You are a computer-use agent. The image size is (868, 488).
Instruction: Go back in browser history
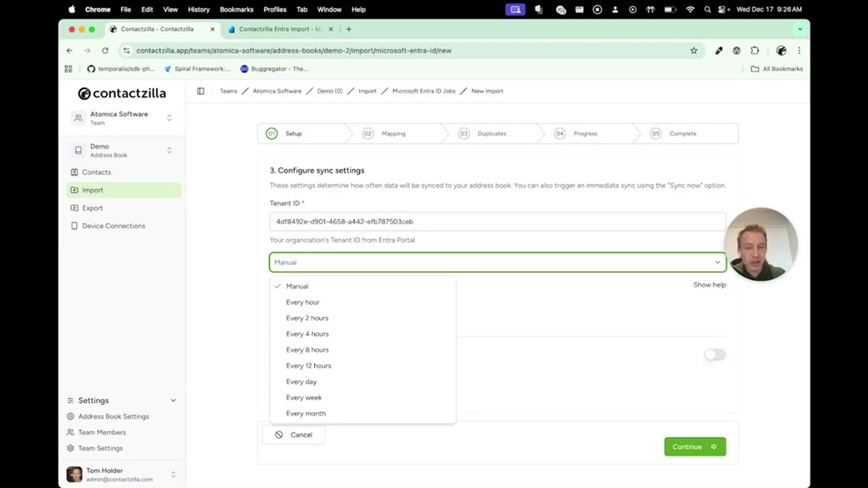[x=69, y=50]
